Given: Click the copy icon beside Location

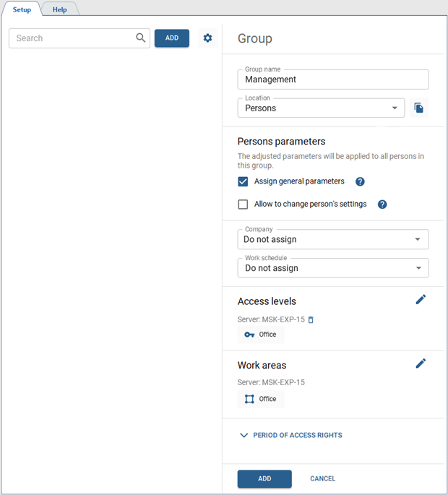Looking at the screenshot, I should coord(418,108).
